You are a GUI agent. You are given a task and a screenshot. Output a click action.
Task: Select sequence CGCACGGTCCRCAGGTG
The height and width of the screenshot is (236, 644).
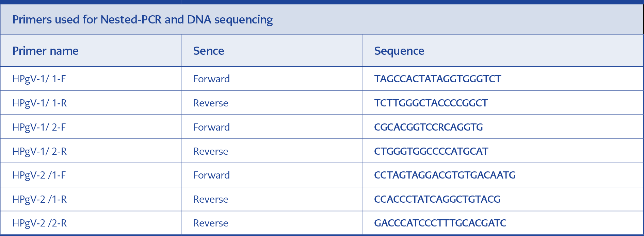click(x=429, y=127)
